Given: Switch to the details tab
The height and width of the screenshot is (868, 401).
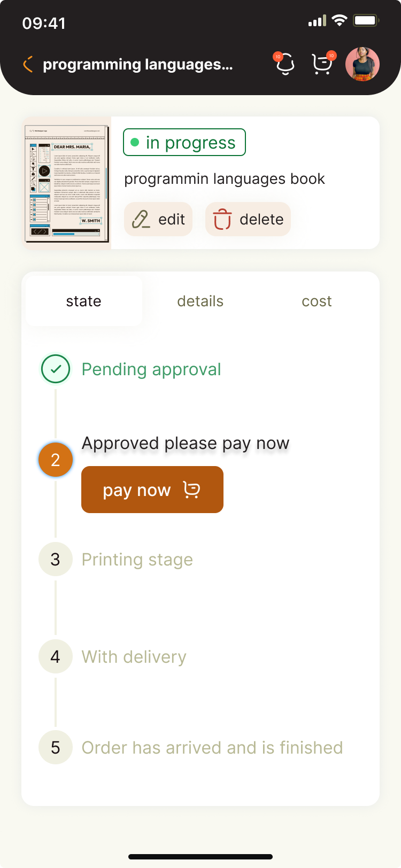Looking at the screenshot, I should (200, 301).
